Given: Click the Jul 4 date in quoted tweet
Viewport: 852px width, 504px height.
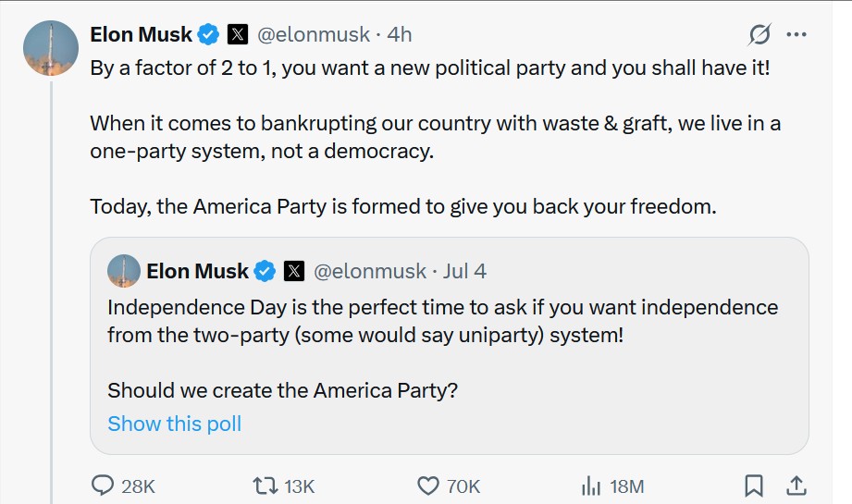Looking at the screenshot, I should [x=464, y=272].
